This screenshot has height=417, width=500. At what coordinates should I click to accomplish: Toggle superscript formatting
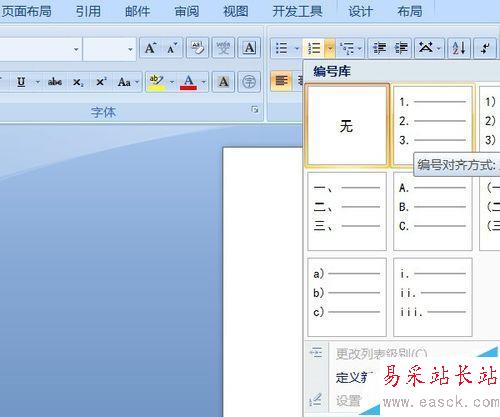[101, 82]
